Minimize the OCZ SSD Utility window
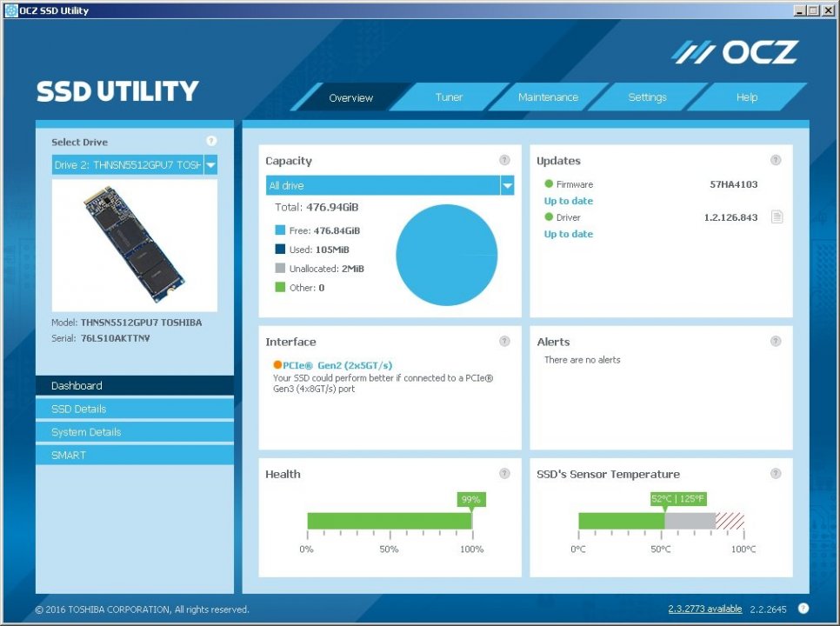Viewport: 840px width, 626px height. coord(800,10)
